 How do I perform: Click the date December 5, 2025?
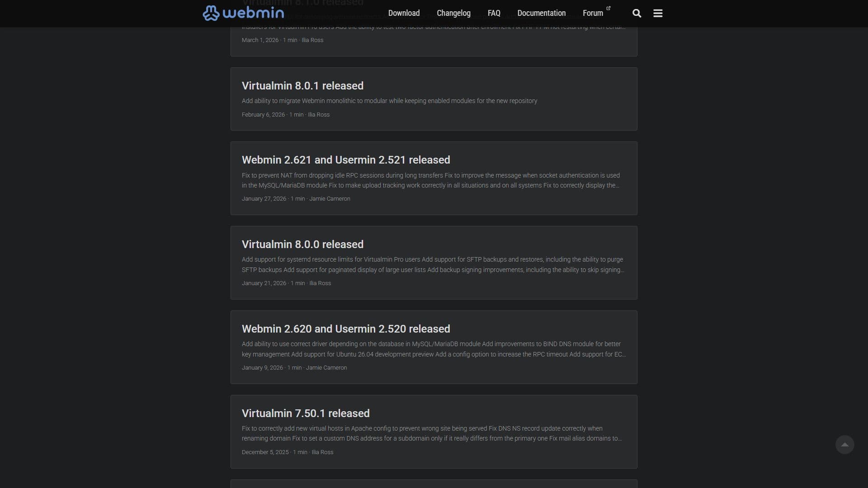(265, 452)
